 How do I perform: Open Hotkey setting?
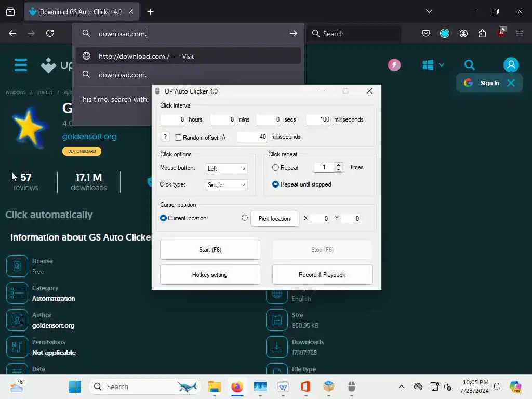pos(210,275)
